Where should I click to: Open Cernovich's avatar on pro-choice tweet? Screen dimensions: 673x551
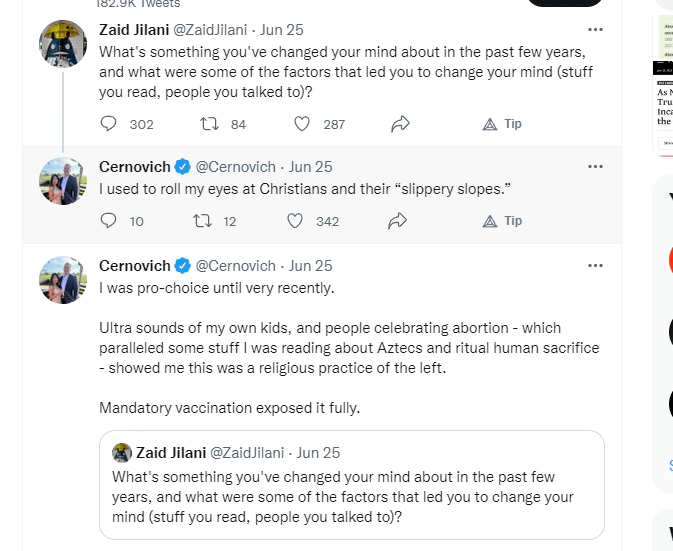click(62, 280)
